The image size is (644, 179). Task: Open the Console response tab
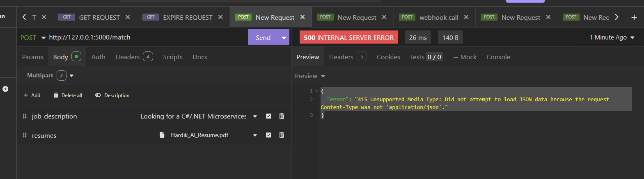tap(498, 57)
